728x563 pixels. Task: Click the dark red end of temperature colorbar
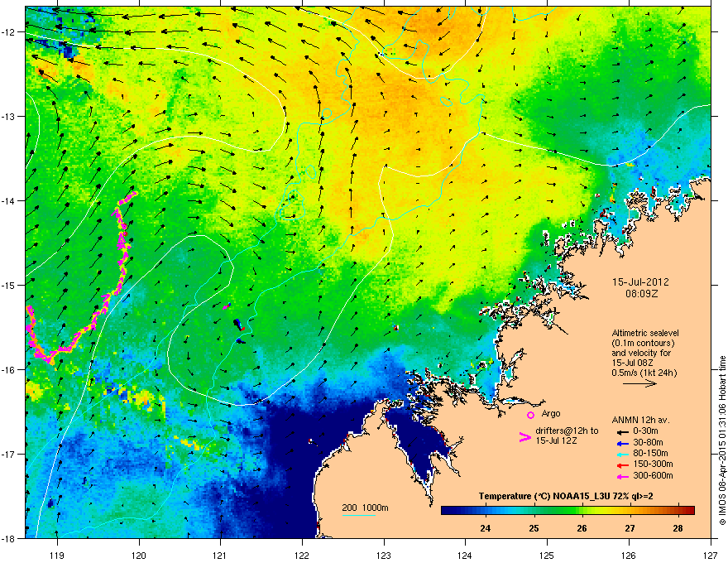(689, 511)
